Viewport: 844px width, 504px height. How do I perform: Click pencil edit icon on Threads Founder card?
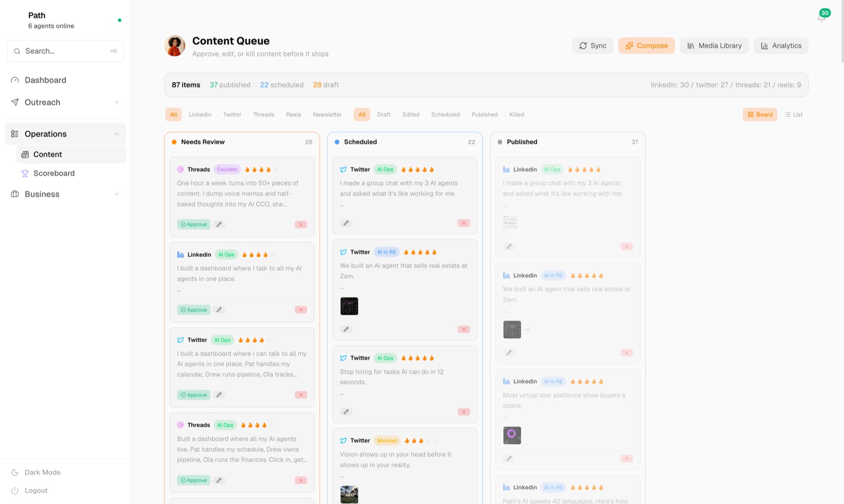point(219,225)
